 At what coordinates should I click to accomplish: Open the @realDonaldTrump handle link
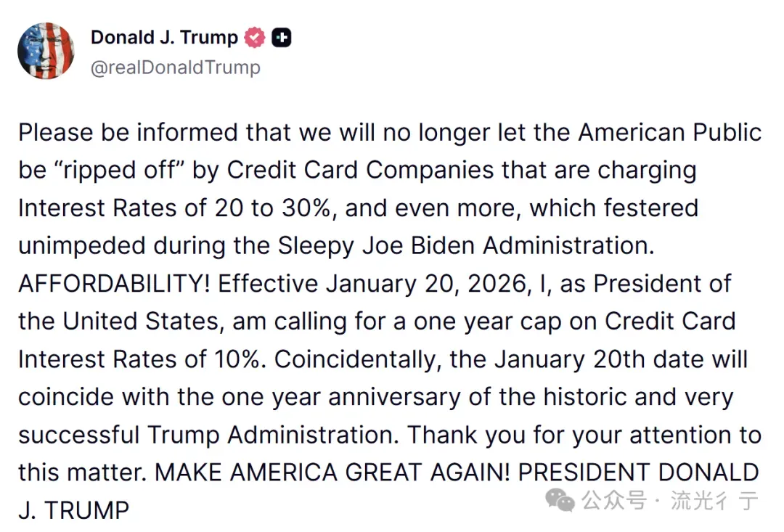click(x=176, y=67)
